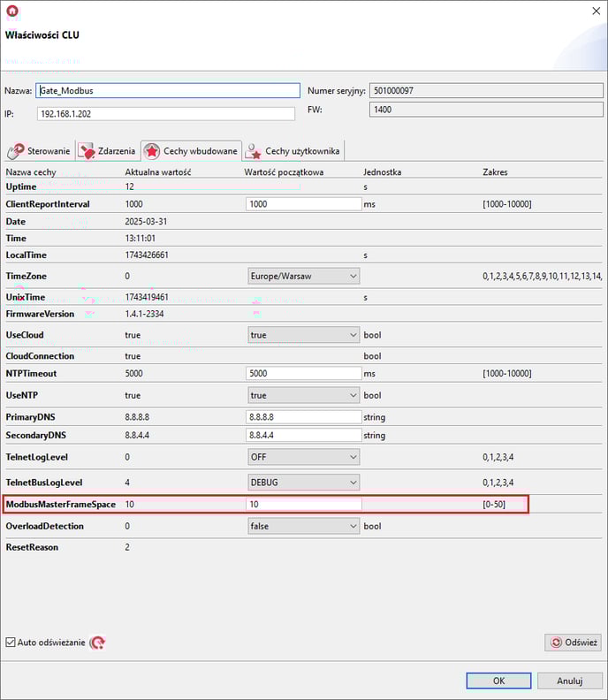The width and height of the screenshot is (608, 700).
Task: Click the Odśwież button
Action: pos(574,643)
